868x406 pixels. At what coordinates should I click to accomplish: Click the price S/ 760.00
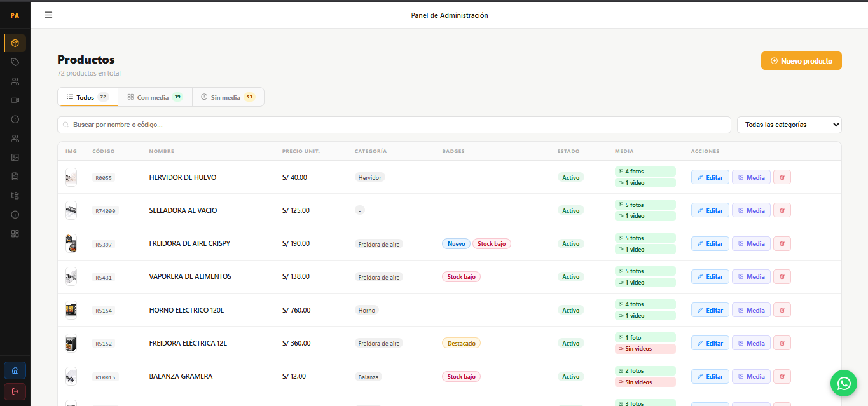click(296, 310)
